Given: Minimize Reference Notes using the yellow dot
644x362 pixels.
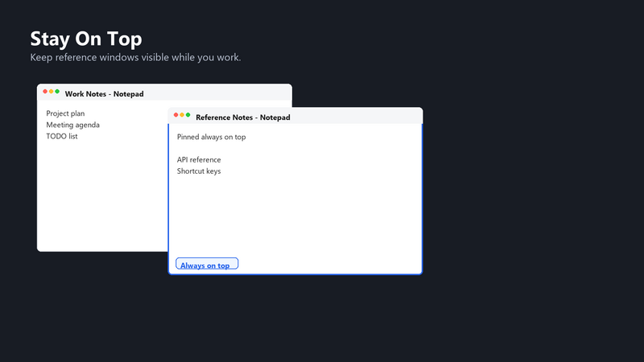Looking at the screenshot, I should (x=182, y=115).
